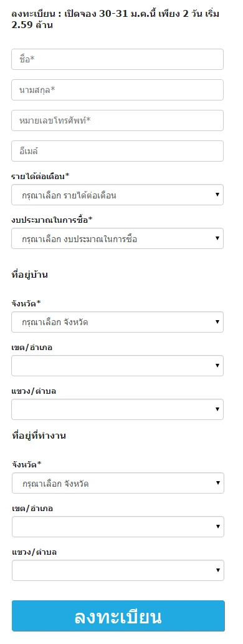
Task: Click the อีเมล์ email input field
Action: 117,151
